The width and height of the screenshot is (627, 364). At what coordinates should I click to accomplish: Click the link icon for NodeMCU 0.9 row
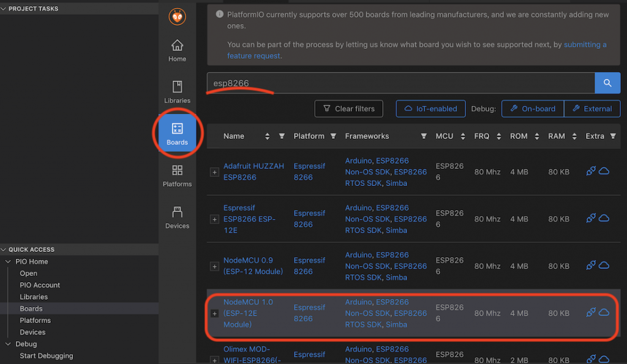pyautogui.click(x=591, y=266)
